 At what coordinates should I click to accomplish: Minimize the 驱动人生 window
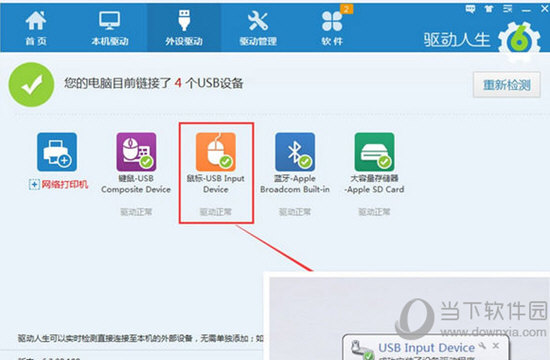pos(526,11)
